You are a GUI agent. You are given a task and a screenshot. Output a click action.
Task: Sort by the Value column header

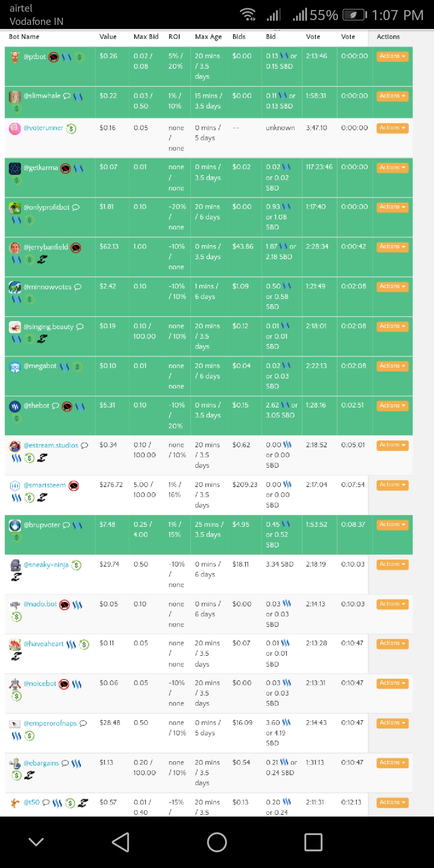[x=108, y=37]
